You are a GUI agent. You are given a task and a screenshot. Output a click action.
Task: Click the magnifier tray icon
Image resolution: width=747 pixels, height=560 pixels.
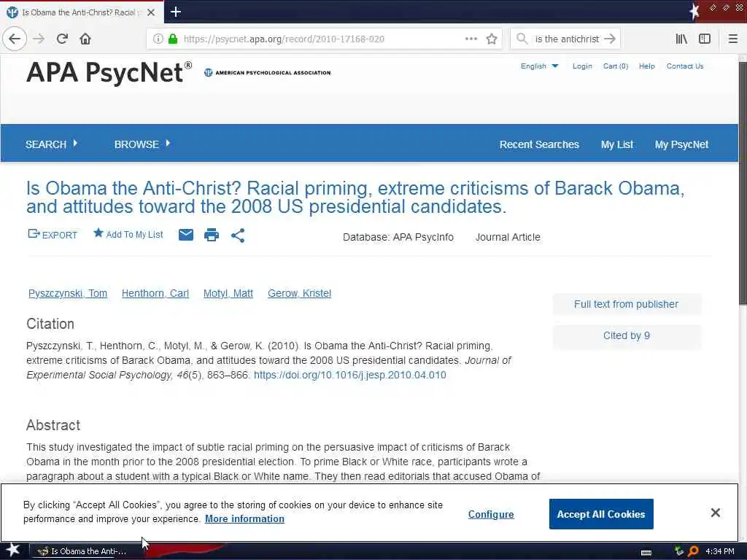coord(693,551)
